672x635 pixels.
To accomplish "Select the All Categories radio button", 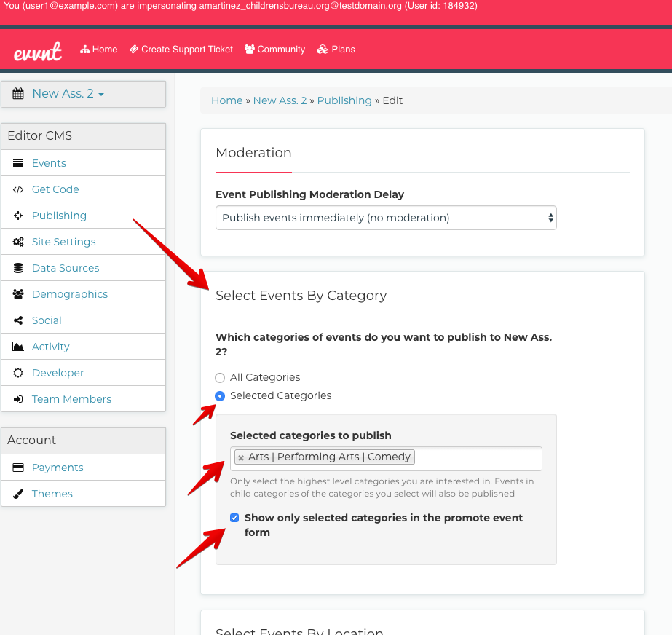I will coord(220,378).
